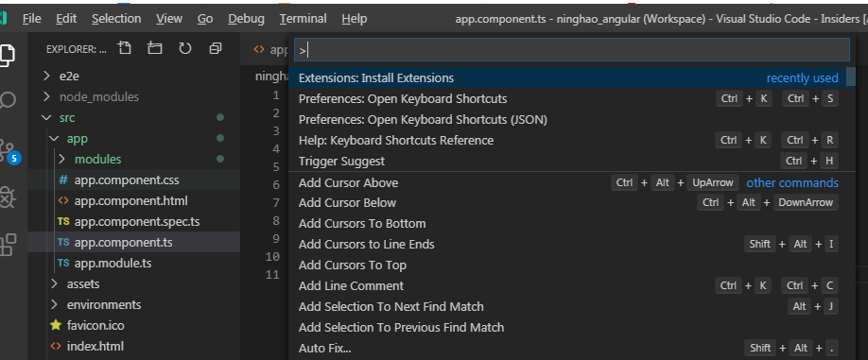Select app.component.ts in Explorer
The height and width of the screenshot is (360, 868).
[x=134, y=242]
